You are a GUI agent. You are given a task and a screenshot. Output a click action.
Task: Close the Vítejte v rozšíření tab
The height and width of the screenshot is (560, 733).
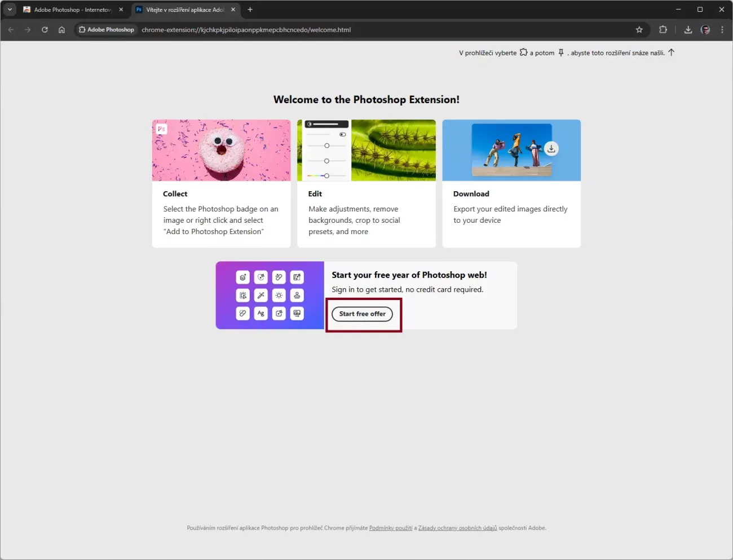(233, 10)
